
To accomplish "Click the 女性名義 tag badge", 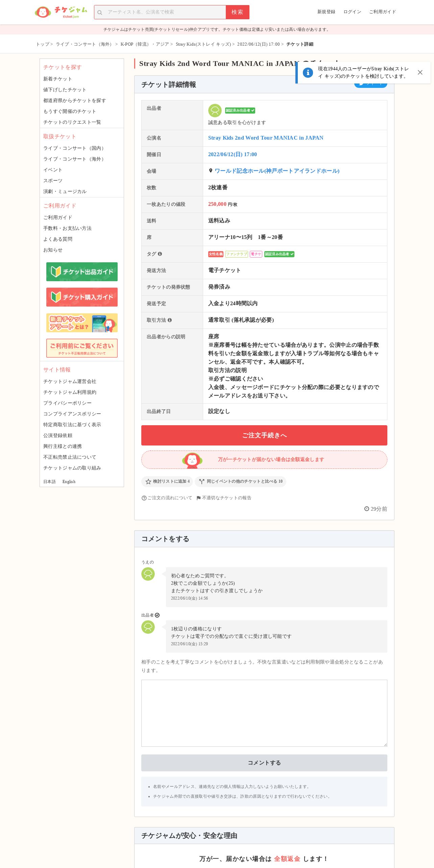I will pyautogui.click(x=216, y=254).
